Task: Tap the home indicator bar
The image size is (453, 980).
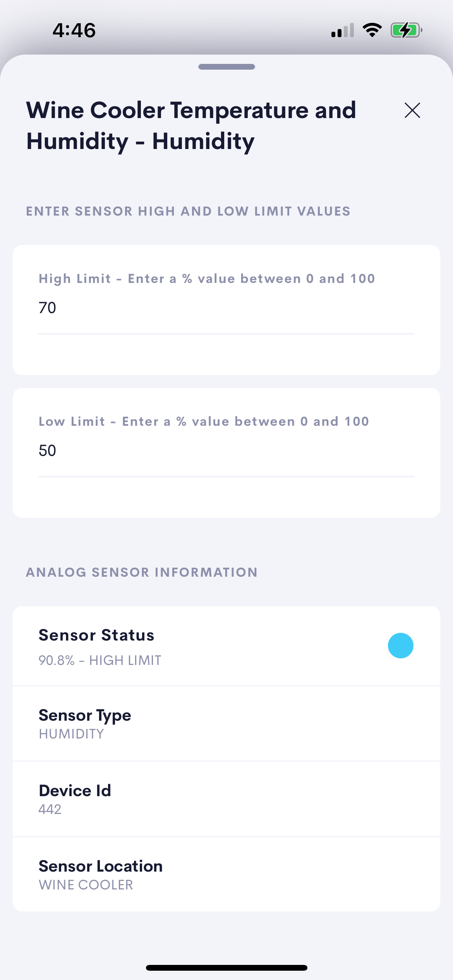Action: [x=226, y=968]
